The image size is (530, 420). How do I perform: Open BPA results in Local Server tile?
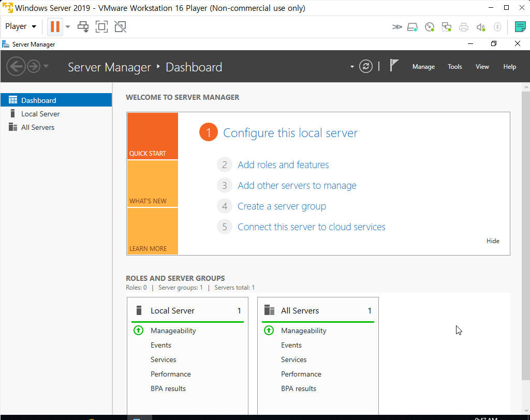[168, 388]
